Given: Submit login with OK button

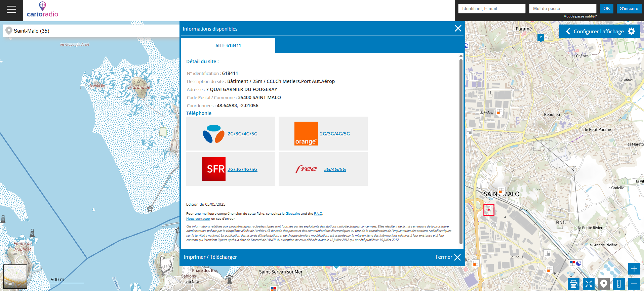Looking at the screenshot, I should click(x=607, y=8).
